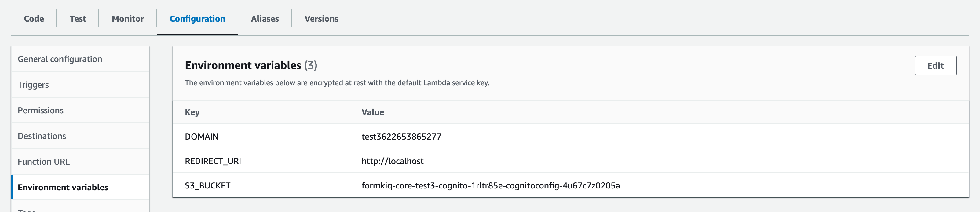The width and height of the screenshot is (980, 212).
Task: Click the encrypted at rest description text
Action: [x=337, y=82]
